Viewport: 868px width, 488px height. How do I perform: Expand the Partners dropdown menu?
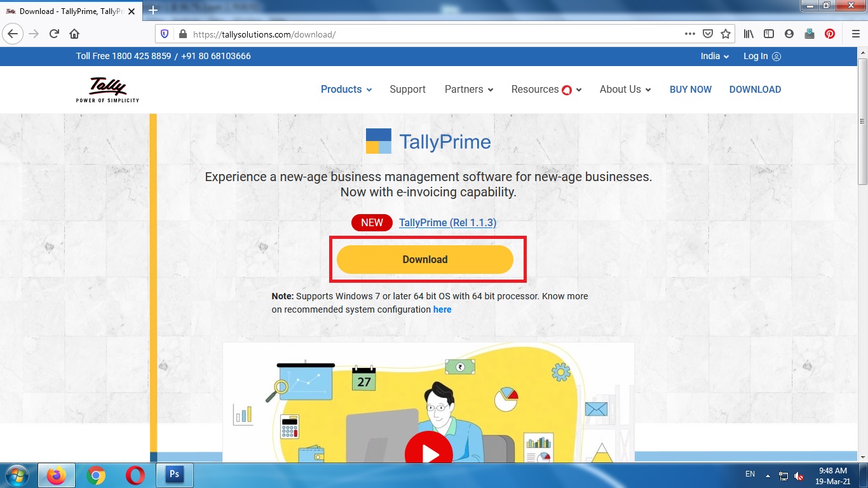pos(469,90)
